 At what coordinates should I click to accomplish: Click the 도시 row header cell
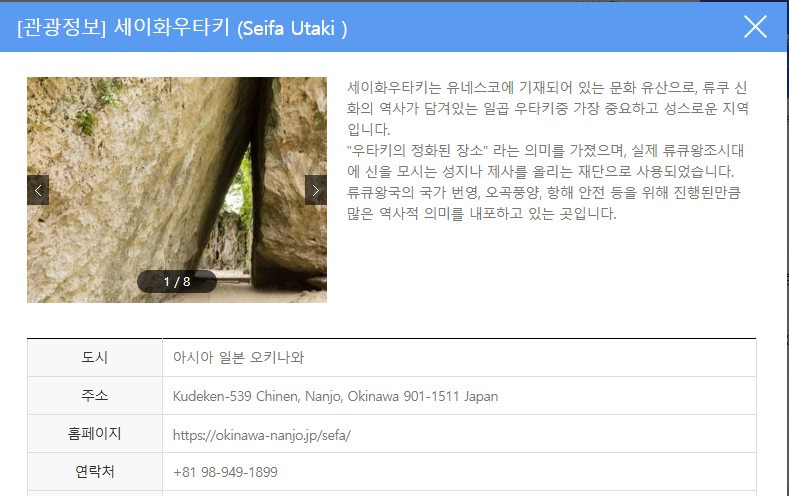95,357
